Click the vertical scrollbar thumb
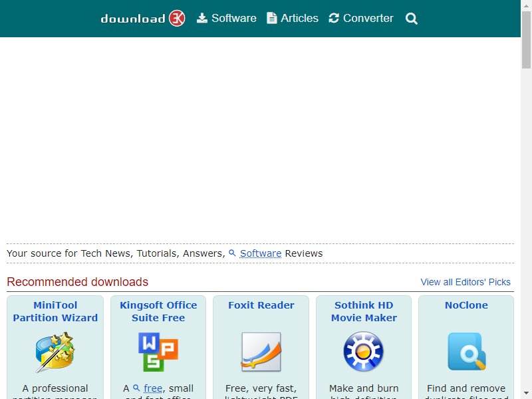This screenshot has height=399, width=532. pyautogui.click(x=527, y=39)
